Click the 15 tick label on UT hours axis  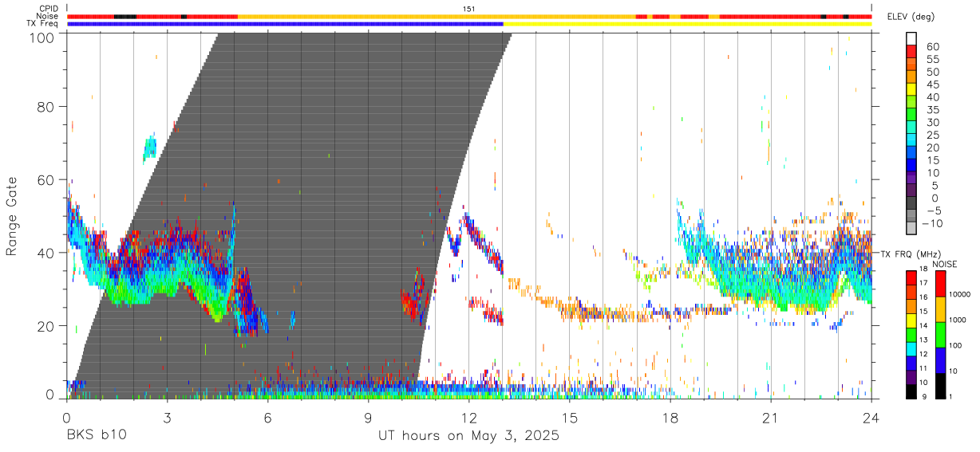pyautogui.click(x=570, y=418)
